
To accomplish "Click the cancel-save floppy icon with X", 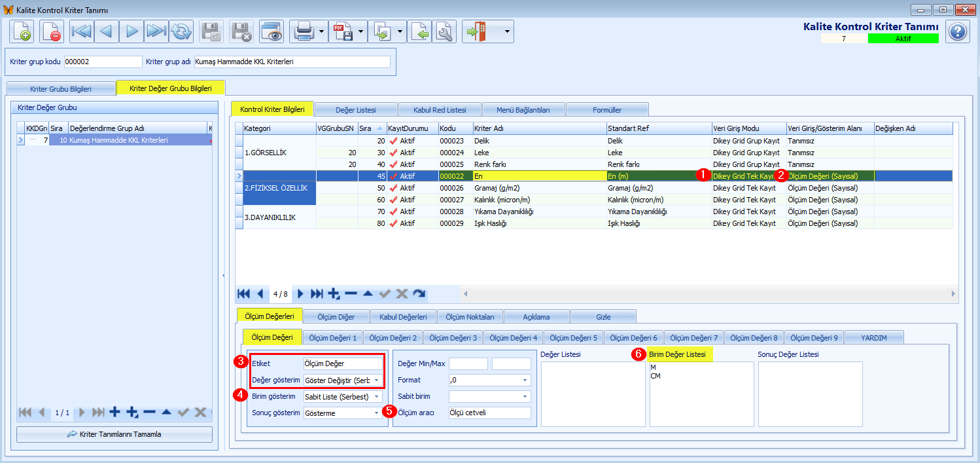I will click(x=241, y=31).
